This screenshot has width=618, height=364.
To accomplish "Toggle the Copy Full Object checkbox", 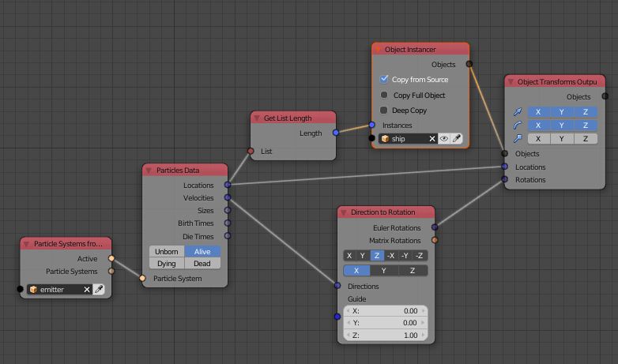I will (384, 95).
